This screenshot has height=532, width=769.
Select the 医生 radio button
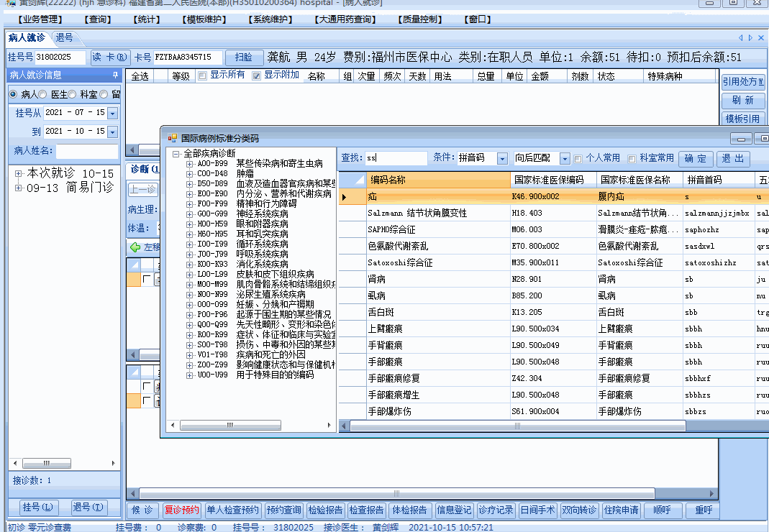(x=42, y=94)
